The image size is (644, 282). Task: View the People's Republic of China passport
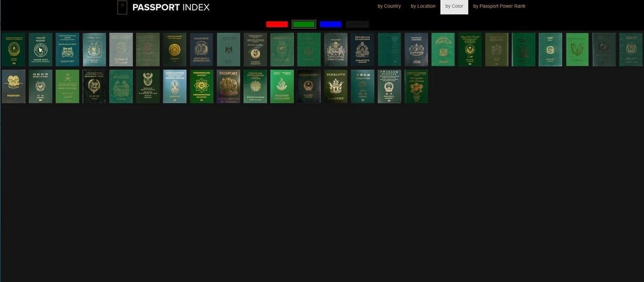pyautogui.click(x=389, y=86)
